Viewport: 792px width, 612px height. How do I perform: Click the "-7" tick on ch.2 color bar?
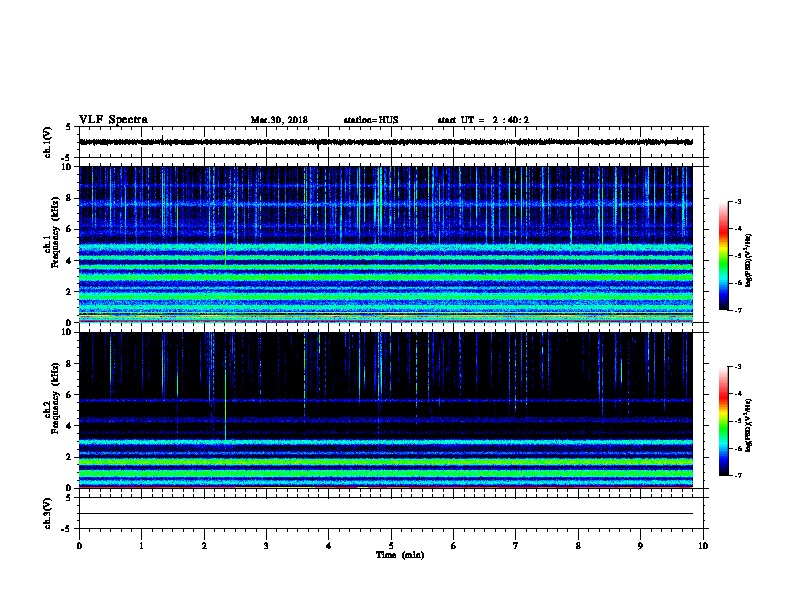click(x=737, y=476)
